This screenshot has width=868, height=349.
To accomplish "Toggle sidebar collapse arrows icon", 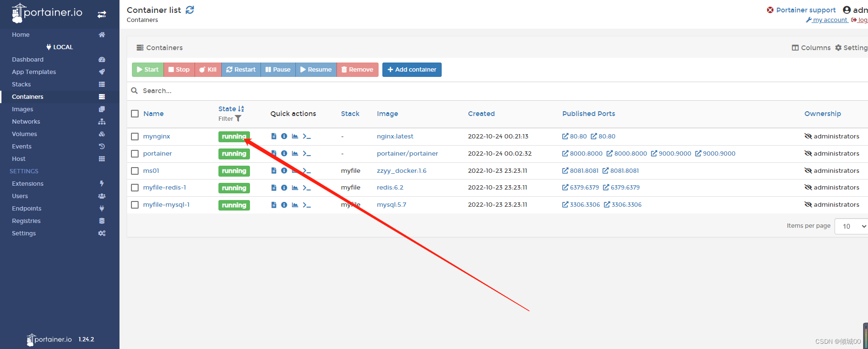I will (x=102, y=14).
